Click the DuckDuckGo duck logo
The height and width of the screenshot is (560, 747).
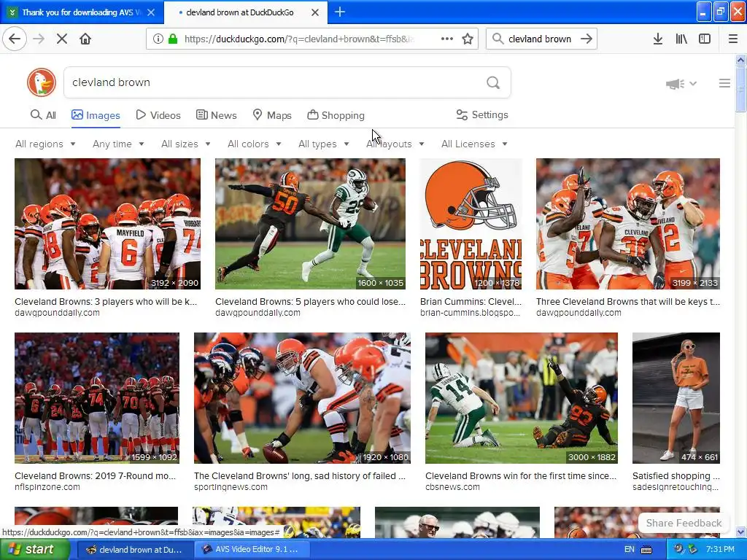(42, 82)
